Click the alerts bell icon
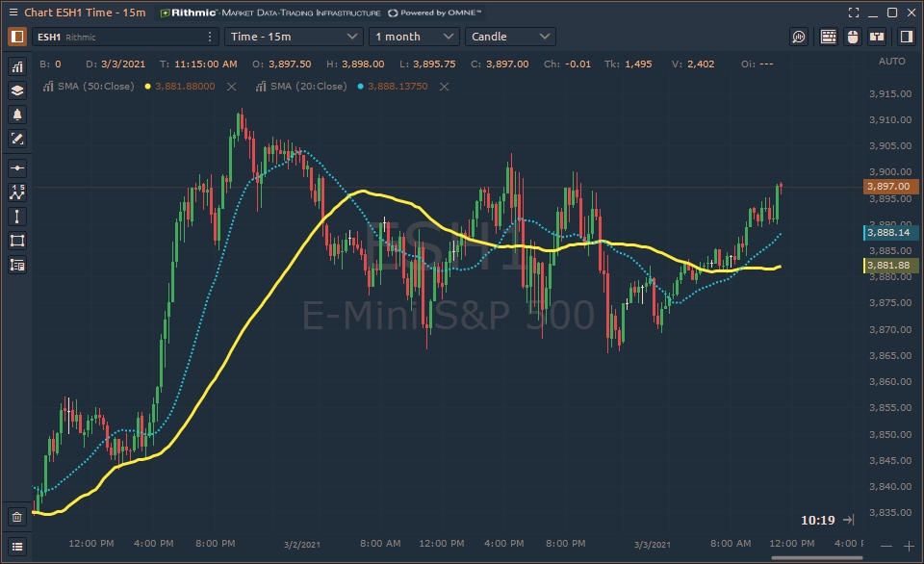924x564 pixels. [16, 115]
